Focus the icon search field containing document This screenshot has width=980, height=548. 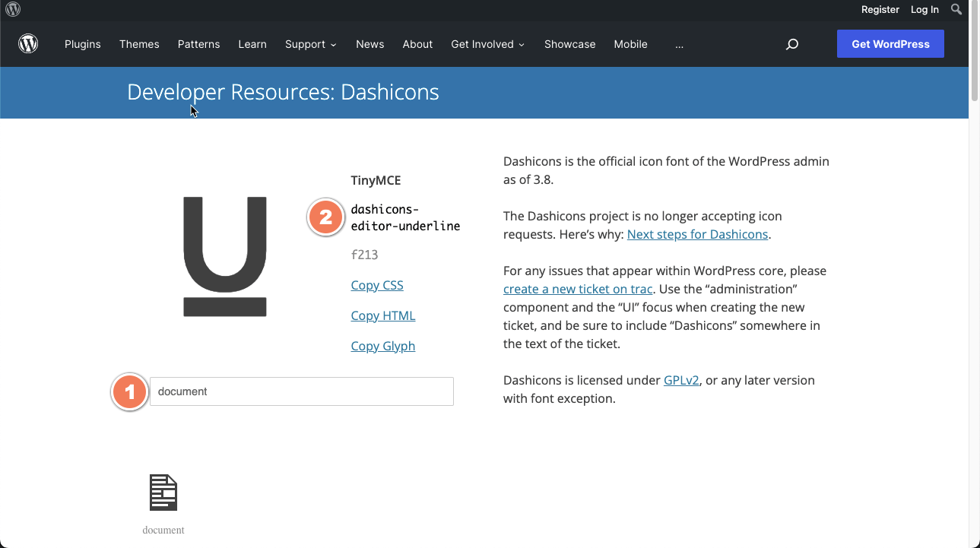coord(302,391)
